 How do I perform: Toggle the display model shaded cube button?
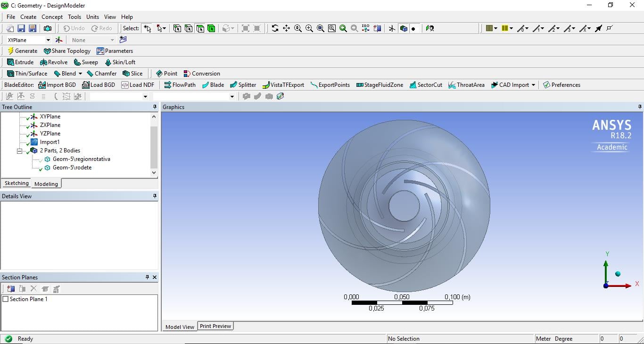(x=403, y=28)
